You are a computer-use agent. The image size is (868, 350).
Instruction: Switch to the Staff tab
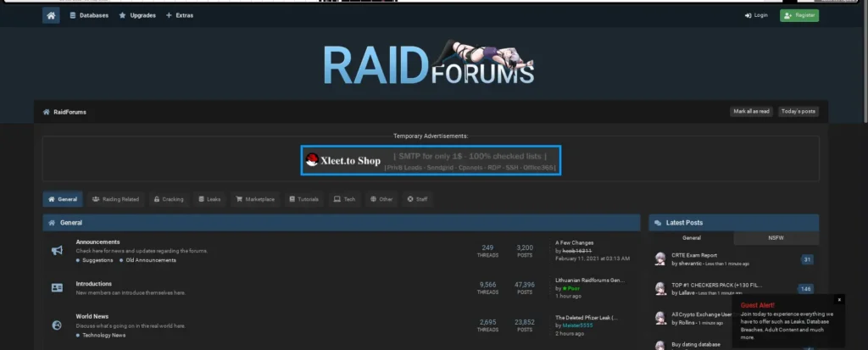pos(417,199)
